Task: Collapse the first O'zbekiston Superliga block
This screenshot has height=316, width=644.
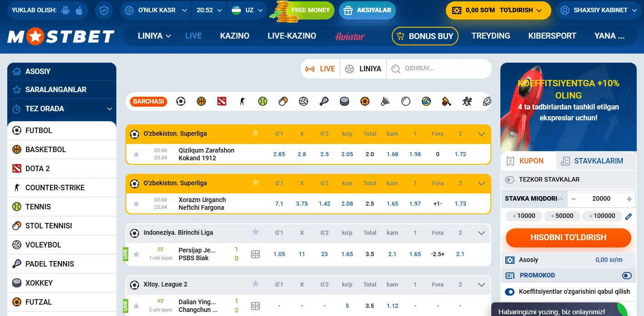Action: tap(482, 134)
